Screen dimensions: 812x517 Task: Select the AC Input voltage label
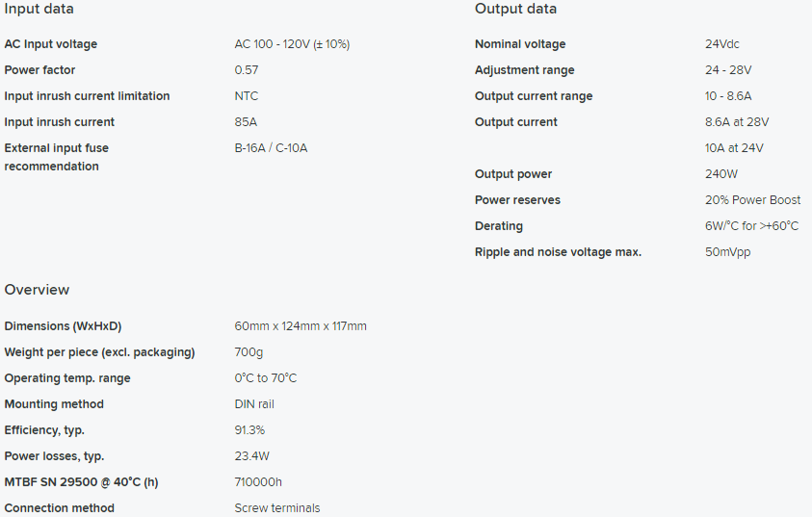tap(51, 44)
